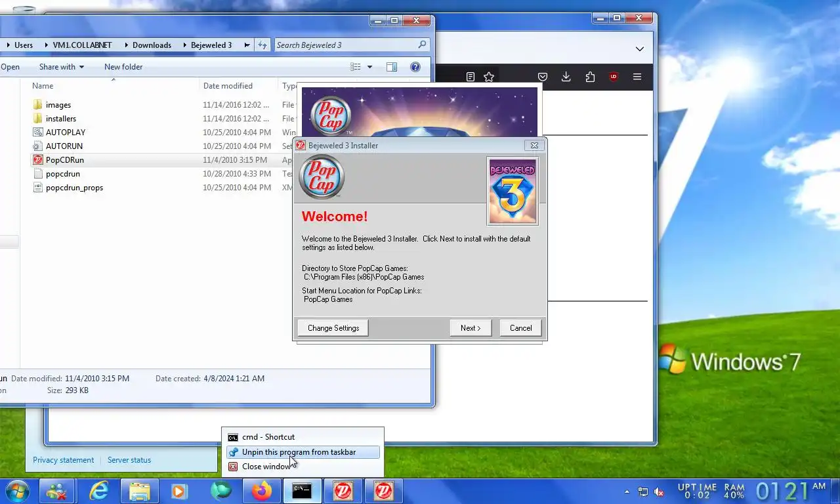Change view with the Explorer views icon

tap(356, 67)
